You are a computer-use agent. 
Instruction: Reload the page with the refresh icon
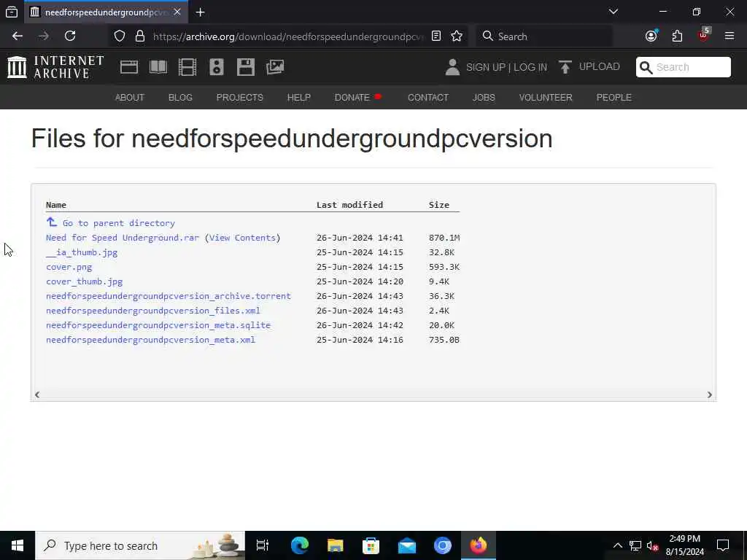(70, 36)
